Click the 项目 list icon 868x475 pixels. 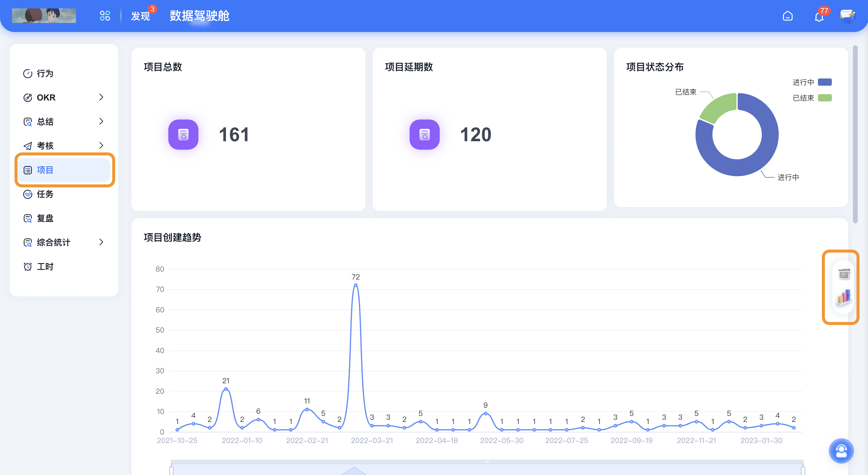pos(28,170)
